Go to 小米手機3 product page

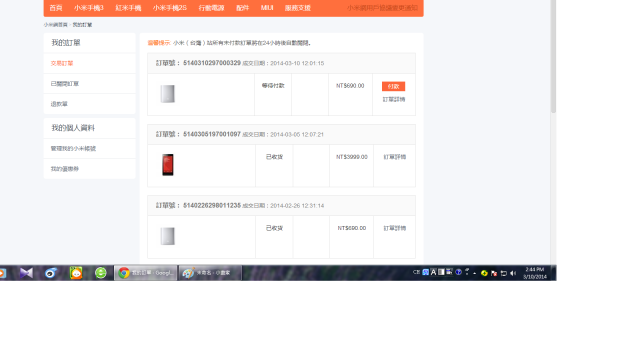pos(89,8)
